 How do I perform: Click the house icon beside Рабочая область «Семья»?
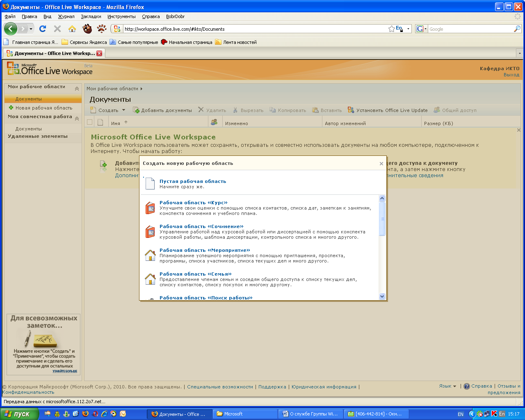[x=150, y=279]
